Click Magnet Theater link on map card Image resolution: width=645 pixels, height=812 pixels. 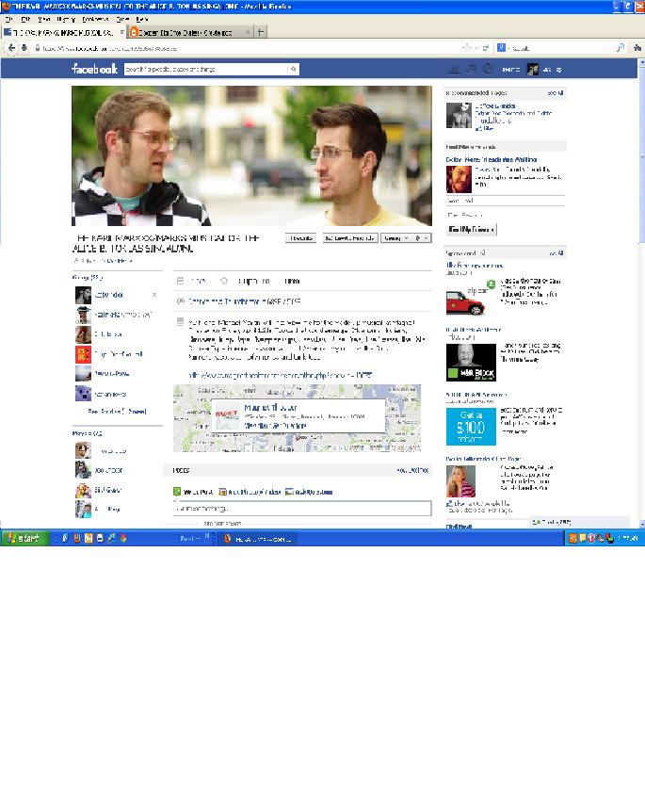pos(270,408)
